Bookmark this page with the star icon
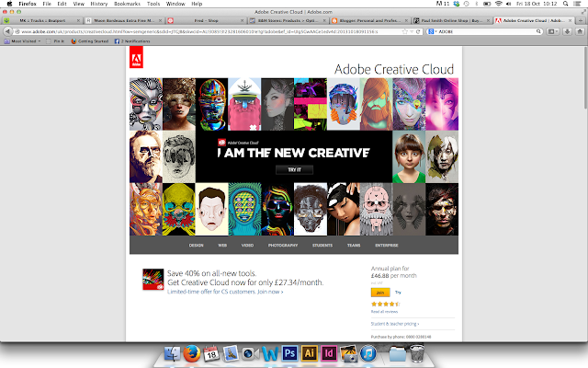This screenshot has width=588, height=368. click(x=404, y=31)
